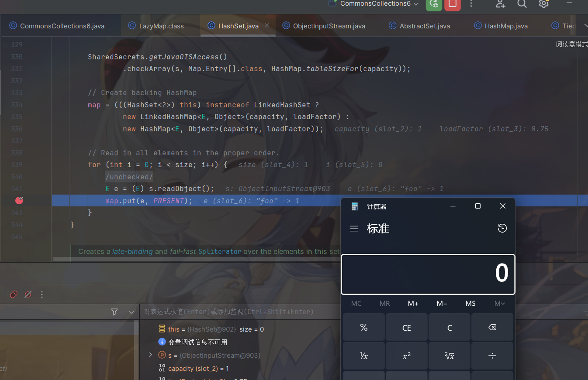This screenshot has width=588, height=380.
Task: Toggle the breakpoint at line 342
Action: [x=19, y=200]
